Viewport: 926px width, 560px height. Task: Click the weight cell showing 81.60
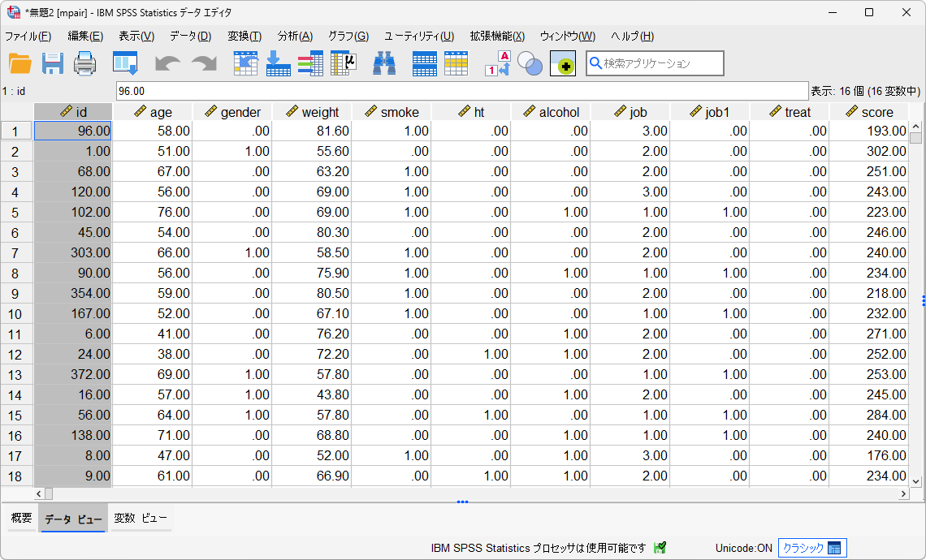[312, 131]
